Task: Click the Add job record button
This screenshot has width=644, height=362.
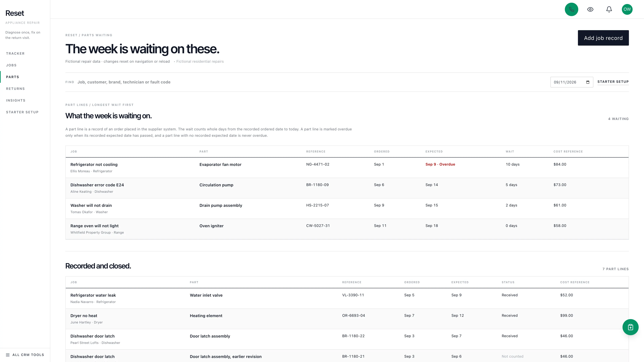Action: [x=603, y=38]
